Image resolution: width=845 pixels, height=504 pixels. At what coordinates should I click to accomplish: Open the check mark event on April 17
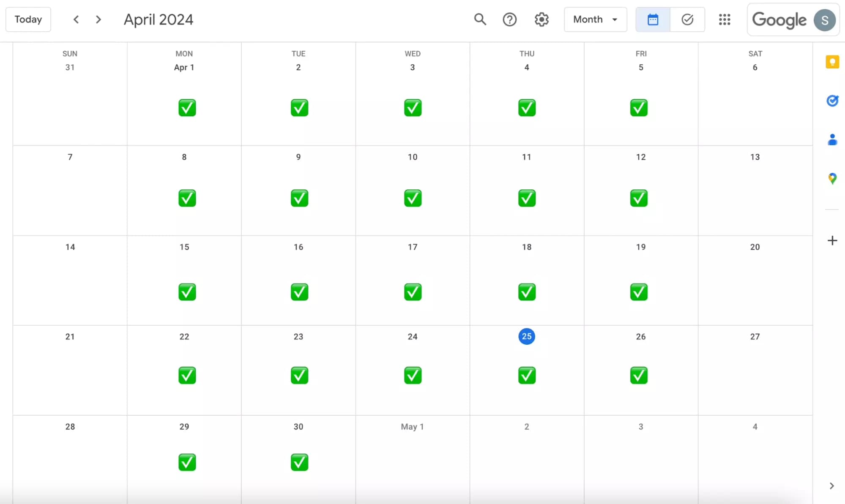(413, 292)
